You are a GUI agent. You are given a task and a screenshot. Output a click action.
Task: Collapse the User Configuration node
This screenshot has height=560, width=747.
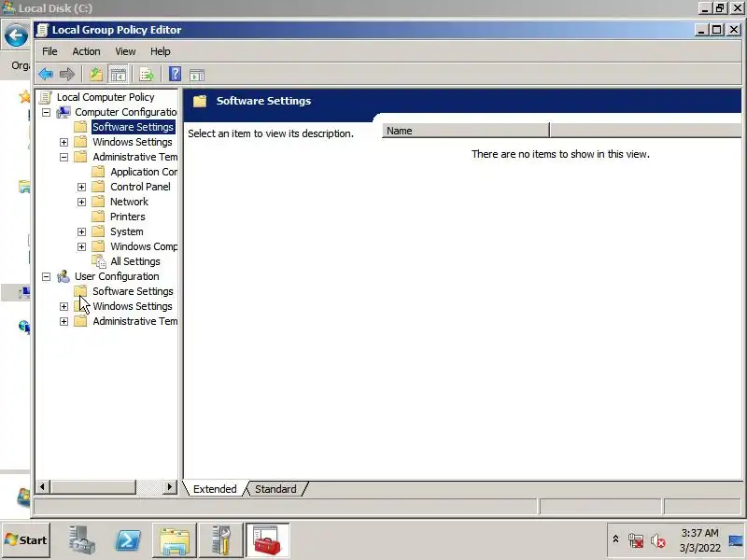point(46,276)
